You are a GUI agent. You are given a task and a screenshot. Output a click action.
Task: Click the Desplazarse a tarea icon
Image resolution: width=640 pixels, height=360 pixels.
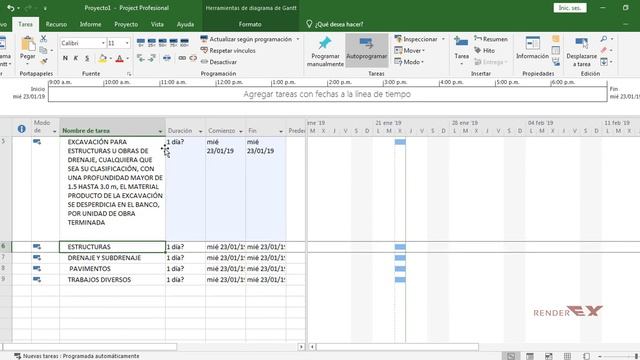[x=581, y=43]
